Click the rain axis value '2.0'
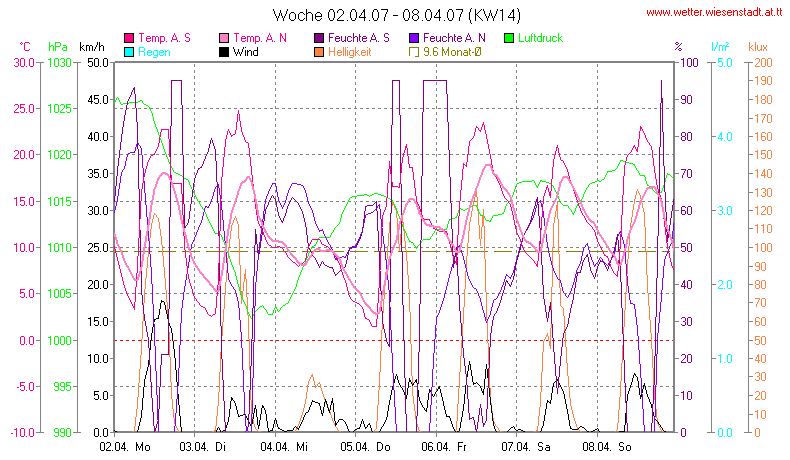790x460 pixels. pyautogui.click(x=725, y=285)
